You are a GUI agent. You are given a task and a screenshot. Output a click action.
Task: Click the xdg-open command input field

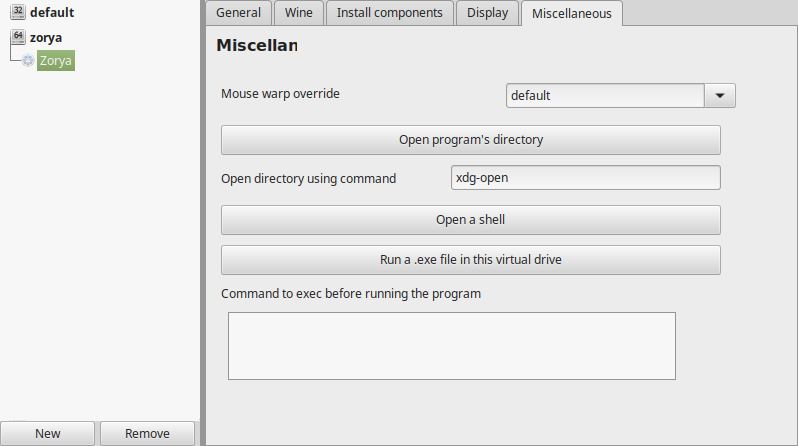[x=586, y=178]
